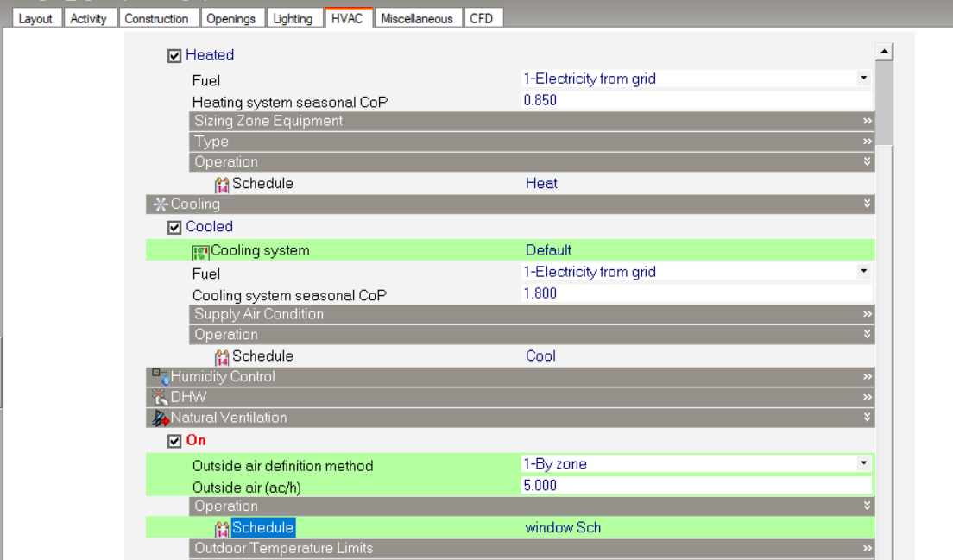Open the Outside air definition method dropdown
The image size is (953, 560).
863,463
